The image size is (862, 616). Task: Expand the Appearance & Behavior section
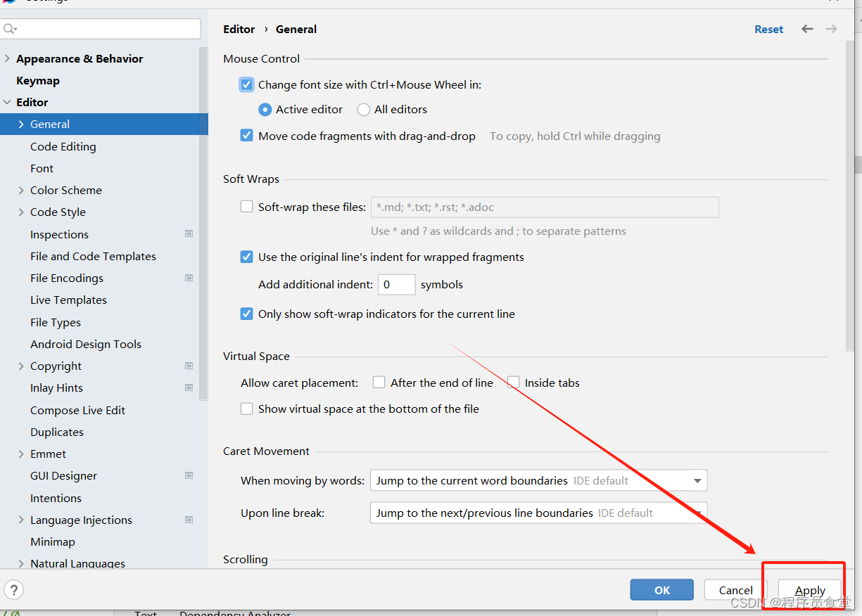tap(8, 58)
